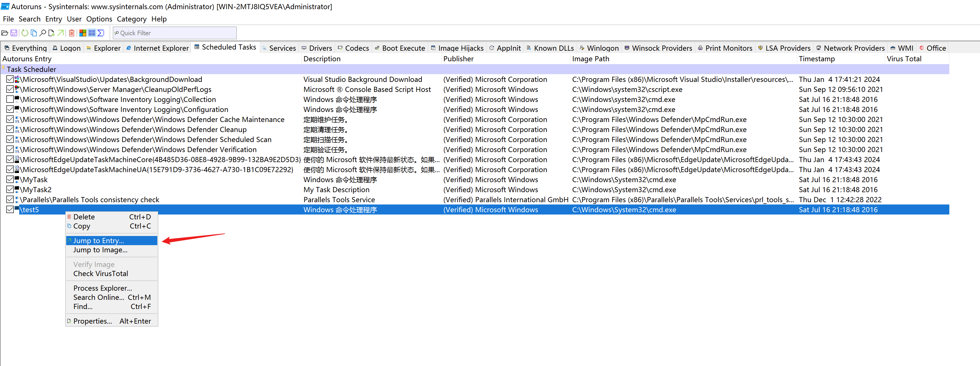Uncheck the \MyTask entry checkbox
980x366 pixels.
[10, 179]
